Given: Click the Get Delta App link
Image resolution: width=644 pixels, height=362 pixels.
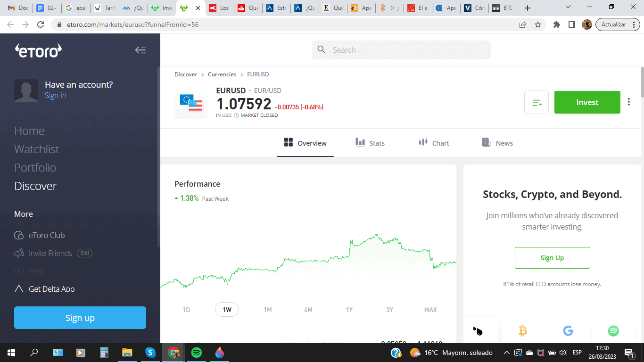Looking at the screenshot, I should tap(51, 289).
